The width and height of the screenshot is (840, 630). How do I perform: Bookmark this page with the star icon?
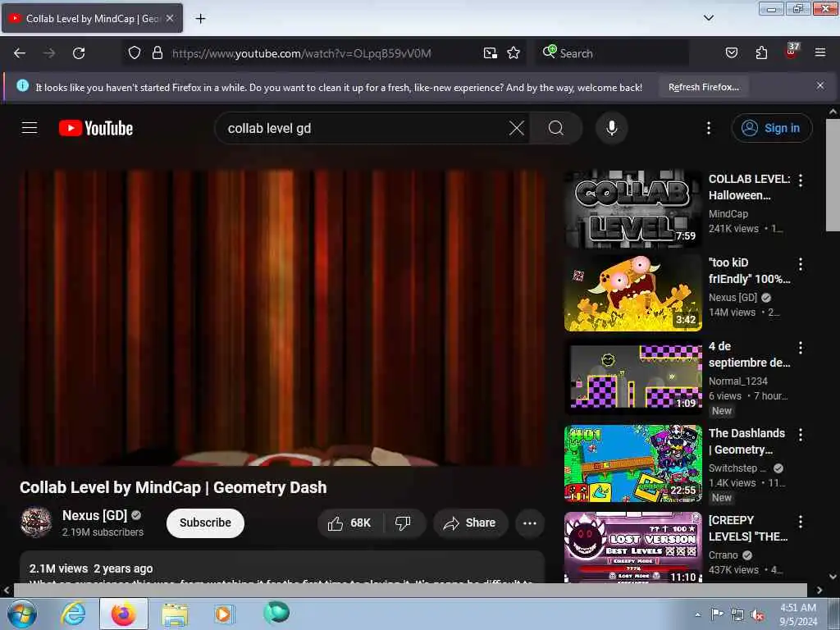tap(514, 53)
